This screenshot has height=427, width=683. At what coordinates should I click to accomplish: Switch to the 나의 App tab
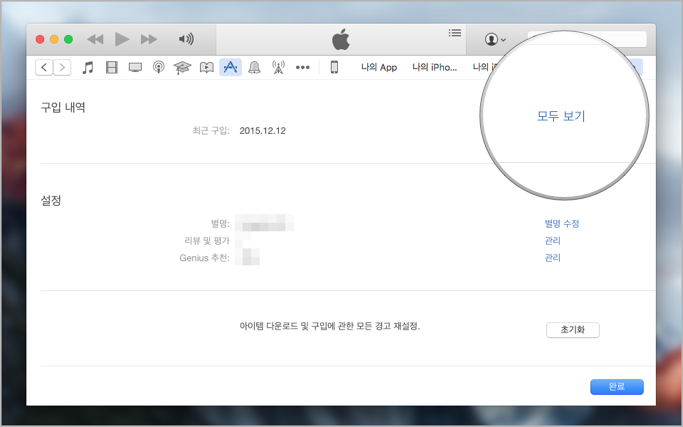coord(379,68)
